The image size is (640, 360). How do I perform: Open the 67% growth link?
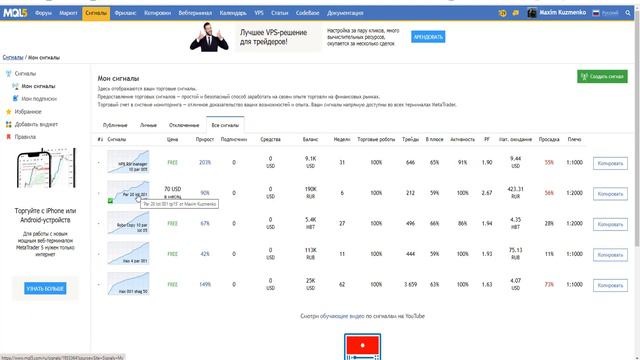[205, 224]
